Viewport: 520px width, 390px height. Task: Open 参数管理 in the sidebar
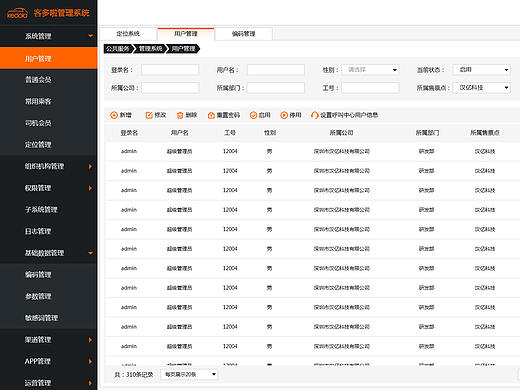coord(49,296)
